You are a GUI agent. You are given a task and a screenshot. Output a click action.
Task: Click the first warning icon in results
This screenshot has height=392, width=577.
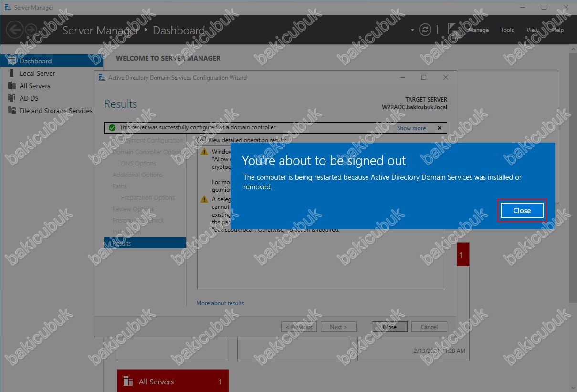coord(204,153)
